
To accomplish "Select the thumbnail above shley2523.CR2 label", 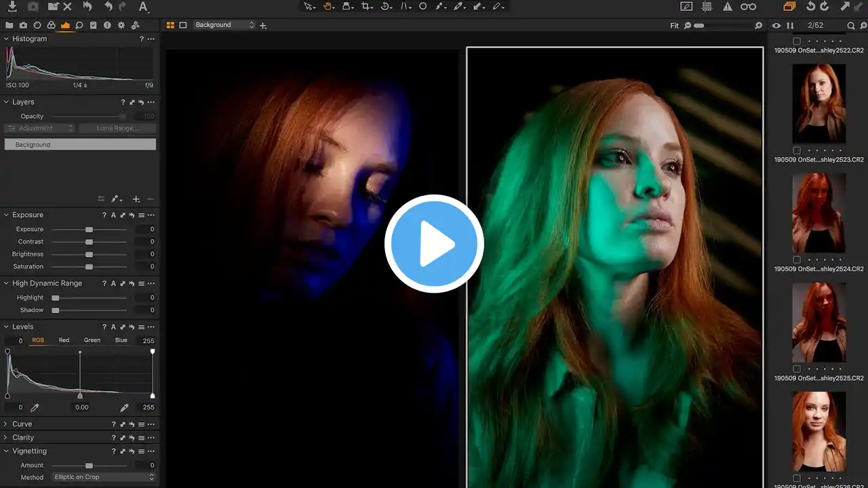I will [x=819, y=104].
